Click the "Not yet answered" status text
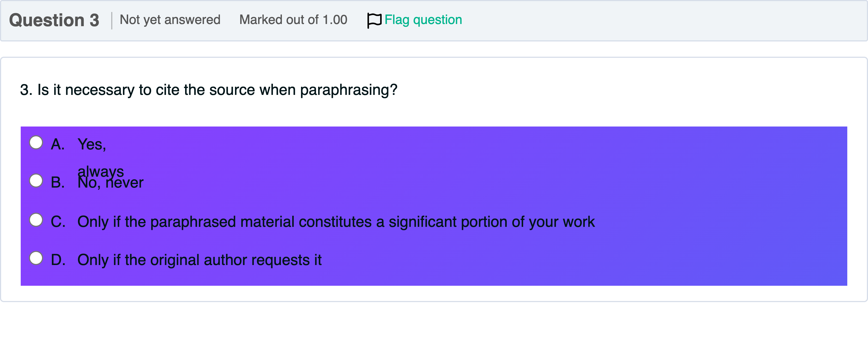Screen dimensions: 868x361 click(x=170, y=20)
